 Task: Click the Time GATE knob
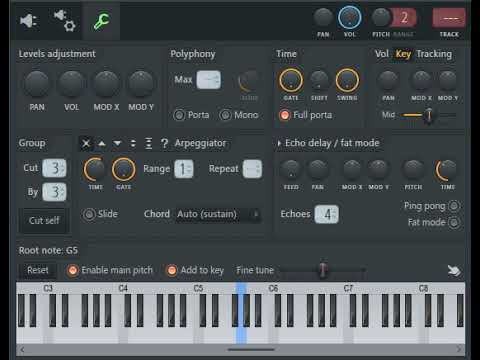coord(291,80)
